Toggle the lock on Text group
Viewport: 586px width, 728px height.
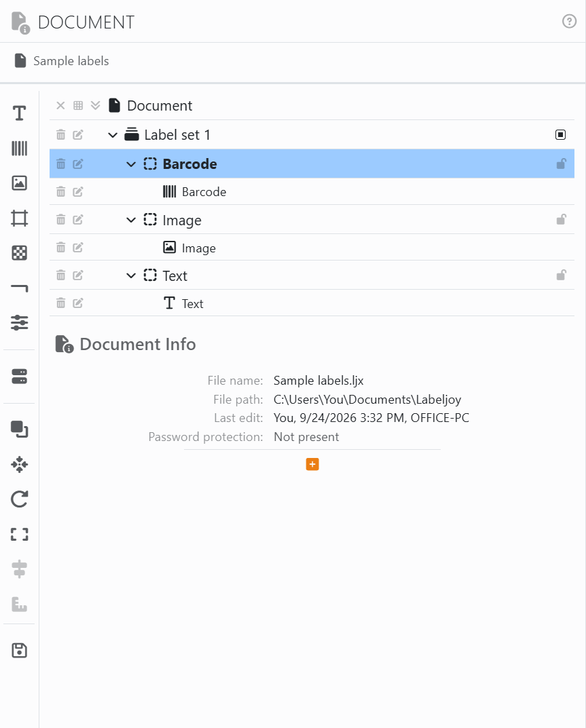[561, 275]
